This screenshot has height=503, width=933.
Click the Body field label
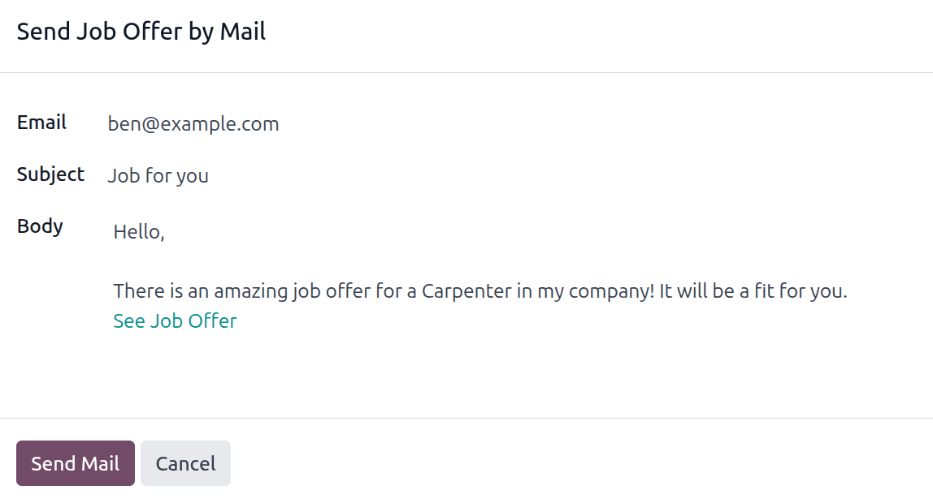pos(40,226)
